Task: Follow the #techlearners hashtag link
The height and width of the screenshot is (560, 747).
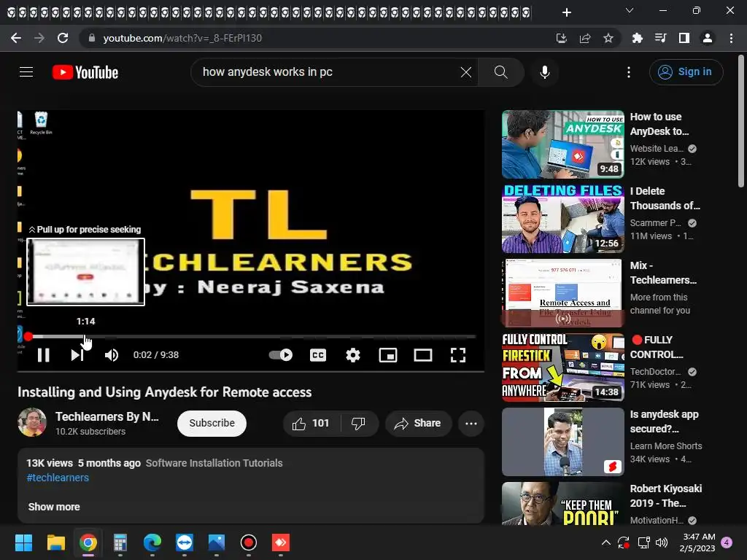Action: 58,478
